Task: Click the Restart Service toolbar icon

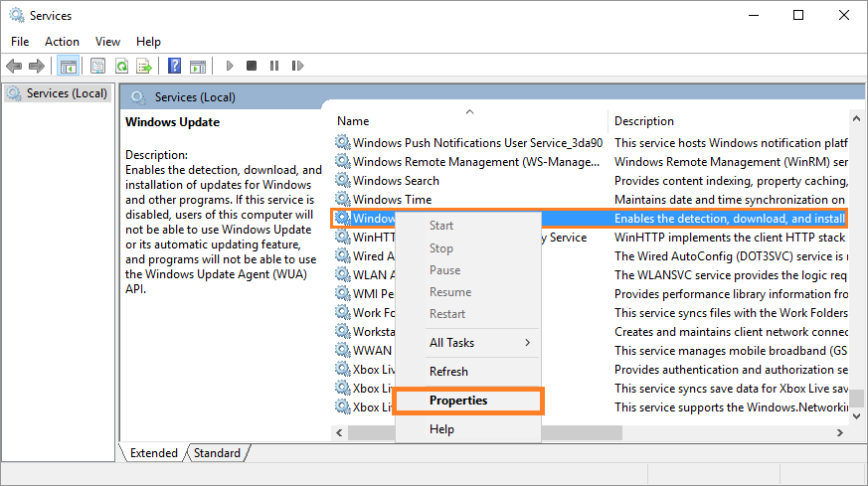Action: click(x=297, y=66)
